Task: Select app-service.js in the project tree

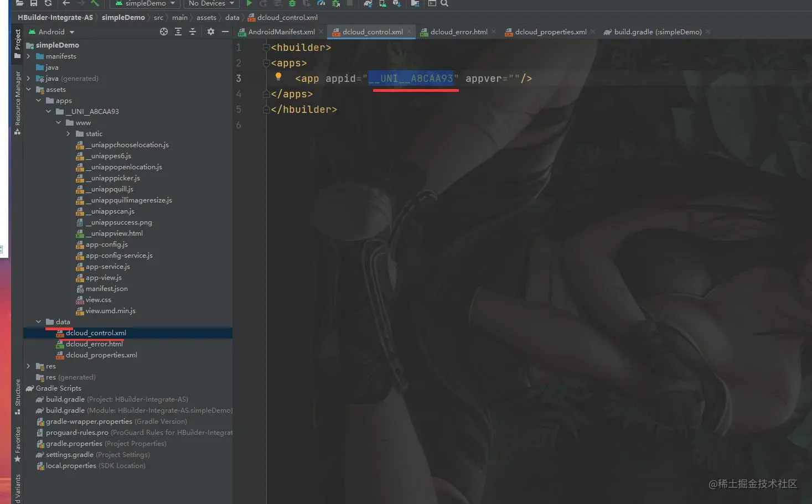Action: point(108,267)
